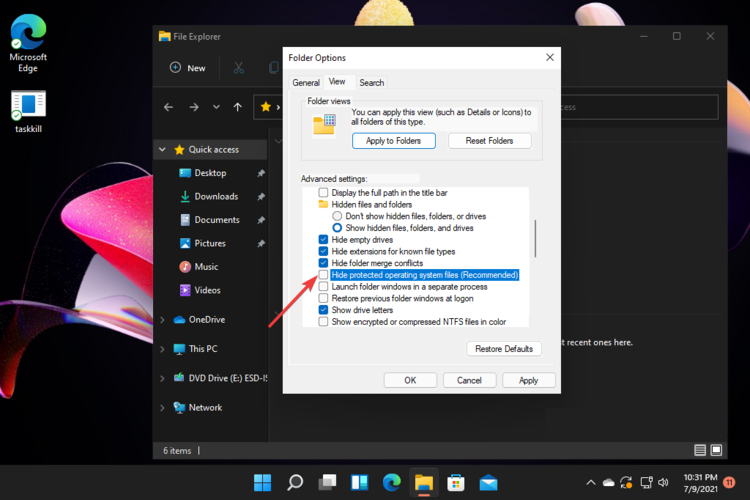This screenshot has width=750, height=500.
Task: Uncheck Hide extensions for known file types
Action: (323, 251)
